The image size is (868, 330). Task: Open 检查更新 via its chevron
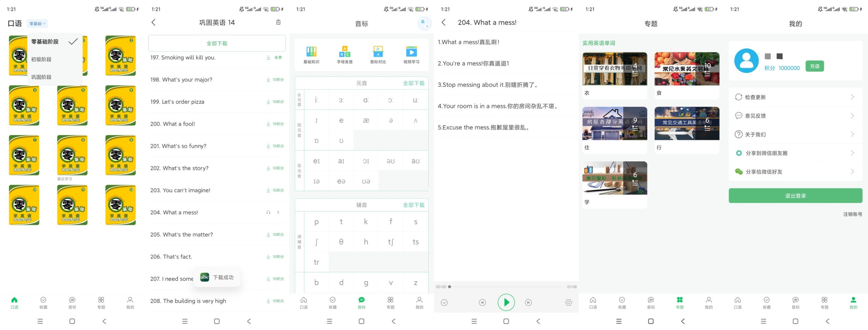853,97
